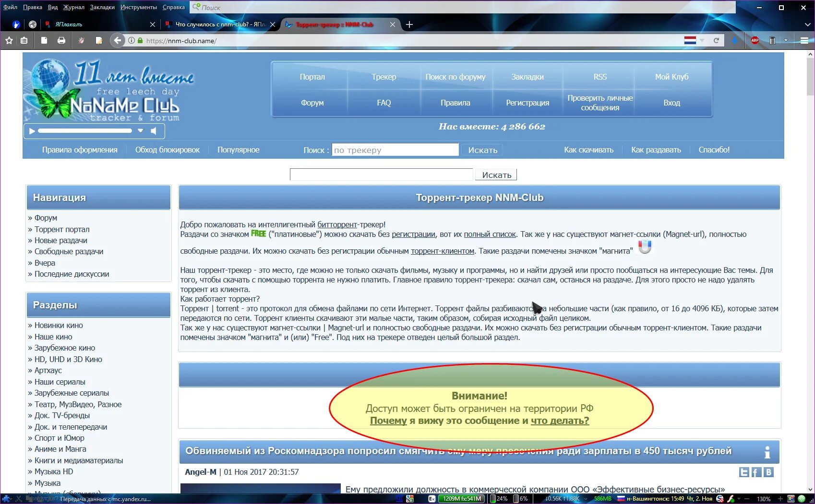
Task: Click the Вход login button
Action: tap(671, 103)
